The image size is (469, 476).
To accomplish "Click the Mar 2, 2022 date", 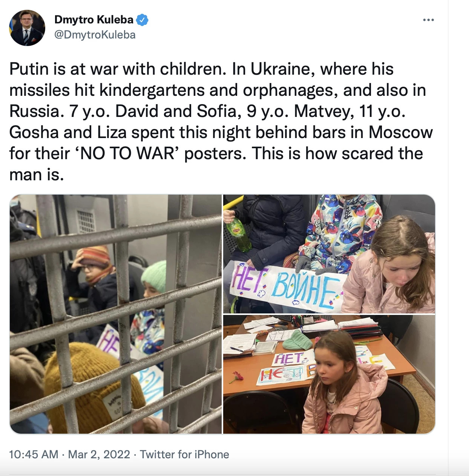I will (99, 454).
